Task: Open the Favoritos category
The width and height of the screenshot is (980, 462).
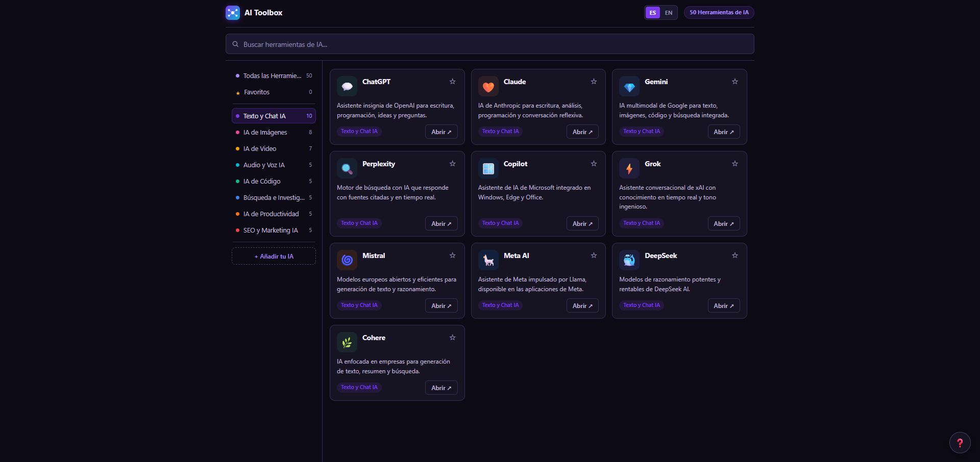Action: tap(274, 92)
